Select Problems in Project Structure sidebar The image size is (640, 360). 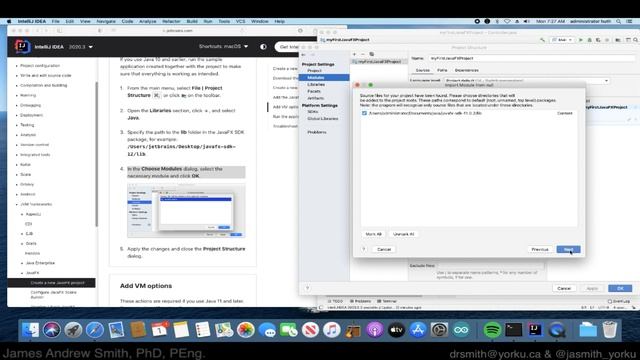[x=317, y=132]
